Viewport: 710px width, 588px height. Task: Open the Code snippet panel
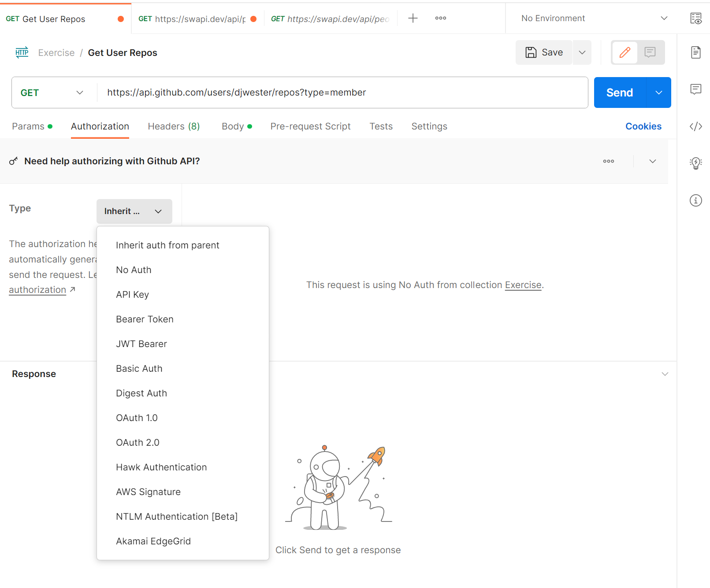pos(695,126)
